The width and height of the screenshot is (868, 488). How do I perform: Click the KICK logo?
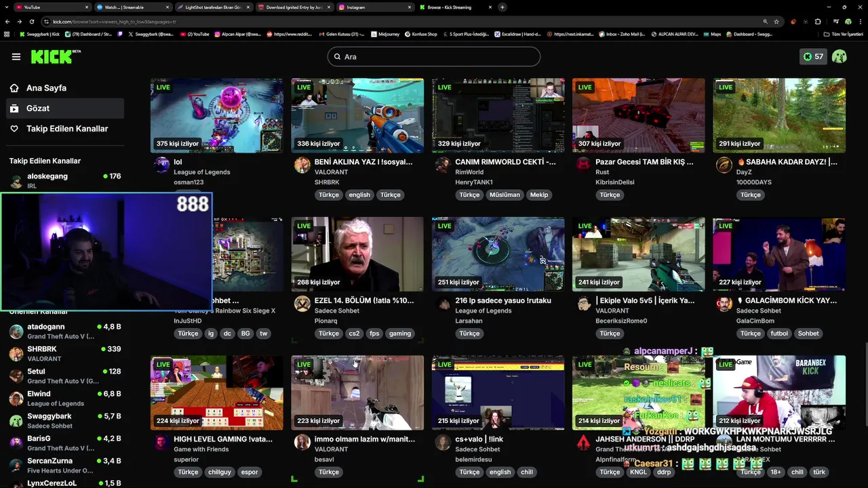click(55, 57)
